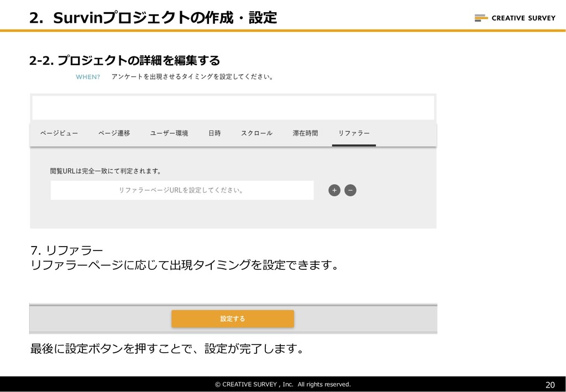566x392 pixels.
Task: Select the 滞在時間 tab
Action: (305, 133)
